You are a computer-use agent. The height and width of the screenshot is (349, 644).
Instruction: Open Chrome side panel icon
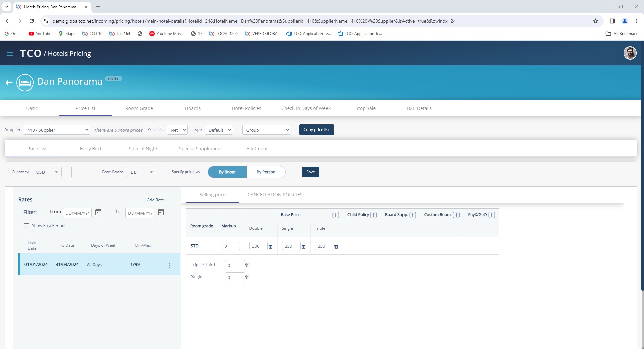tap(612, 21)
